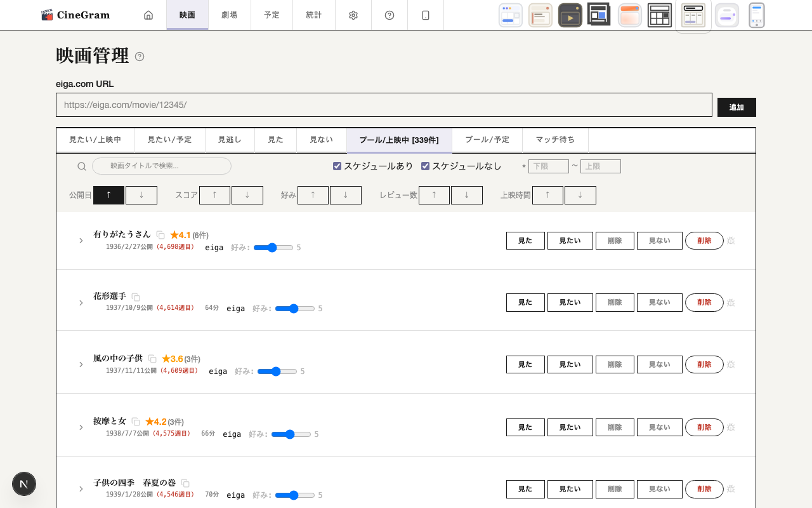The image size is (812, 508).
Task: Uncheck the スケジュールなし checkbox
Action: pyautogui.click(x=425, y=165)
